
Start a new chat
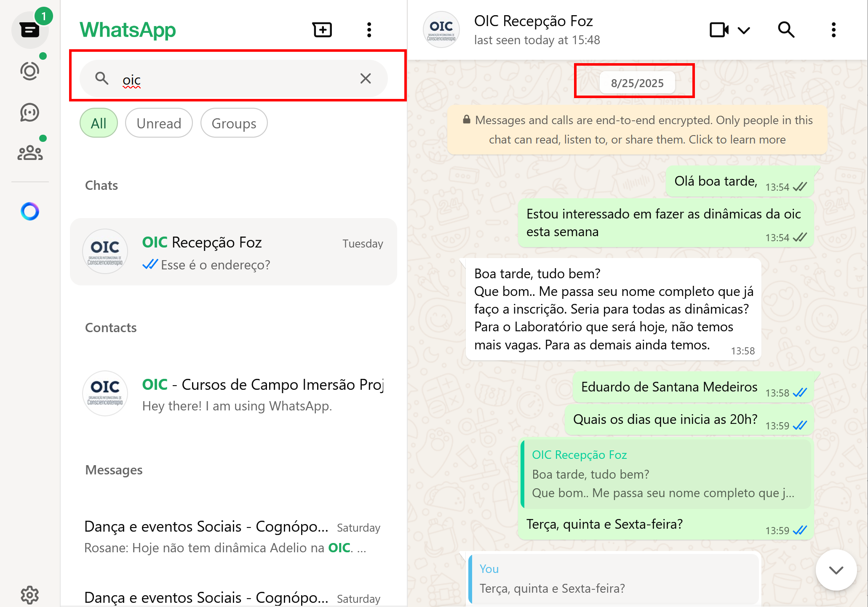322,30
